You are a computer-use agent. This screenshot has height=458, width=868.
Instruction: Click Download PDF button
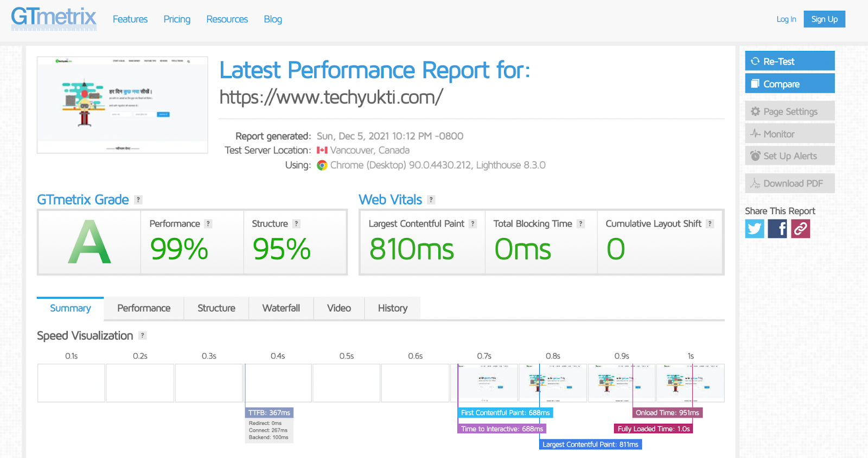790,183
